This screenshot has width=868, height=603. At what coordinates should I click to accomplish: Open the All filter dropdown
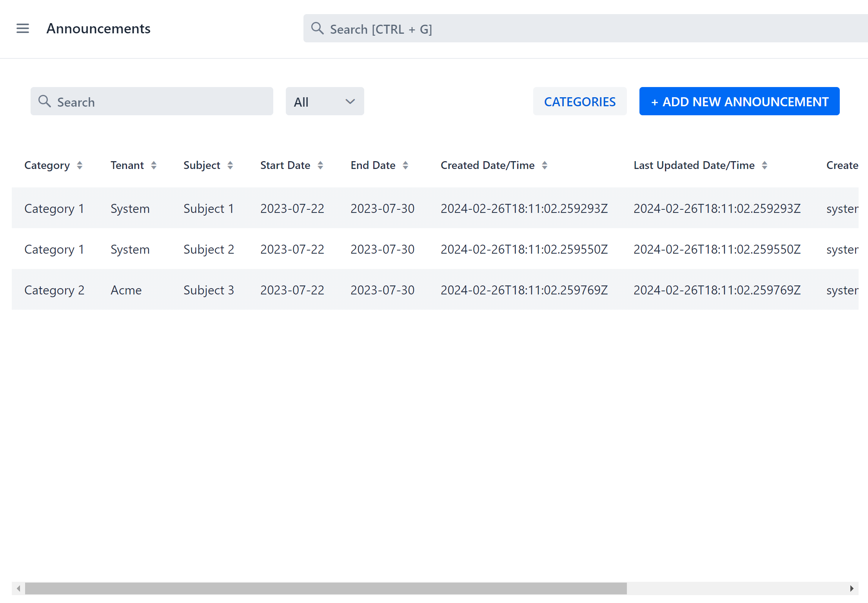click(x=325, y=102)
